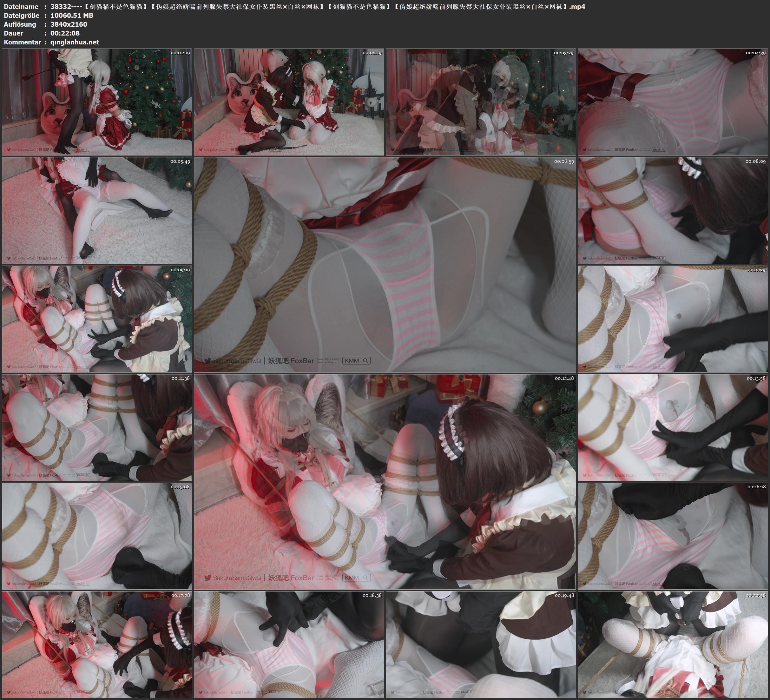Open the thumbnail at 00:03:29

480,102
